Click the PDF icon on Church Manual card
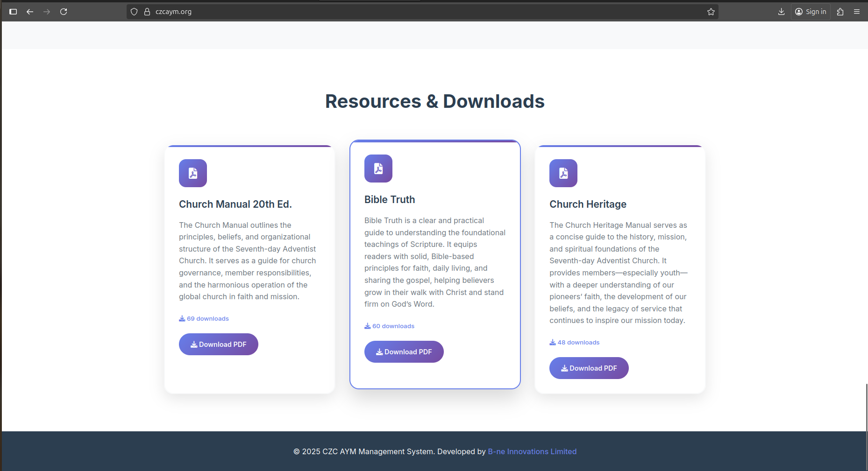Screen dimensions: 868x471 coord(193,173)
